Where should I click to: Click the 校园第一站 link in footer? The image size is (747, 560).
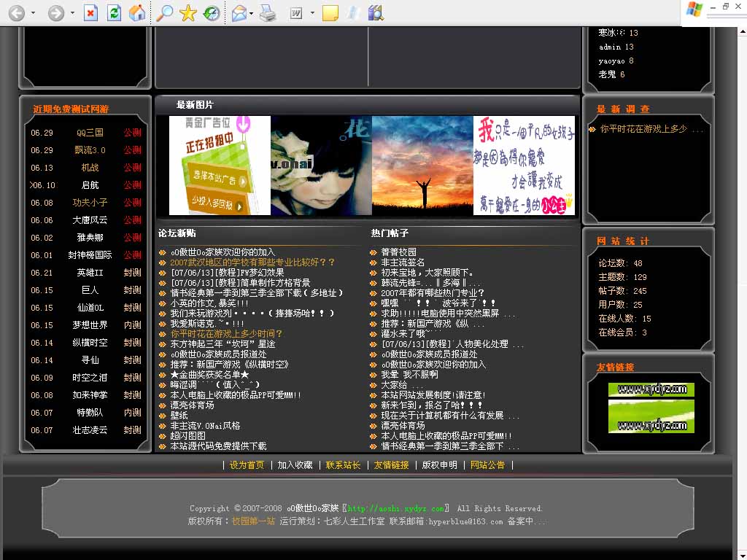pos(253,521)
